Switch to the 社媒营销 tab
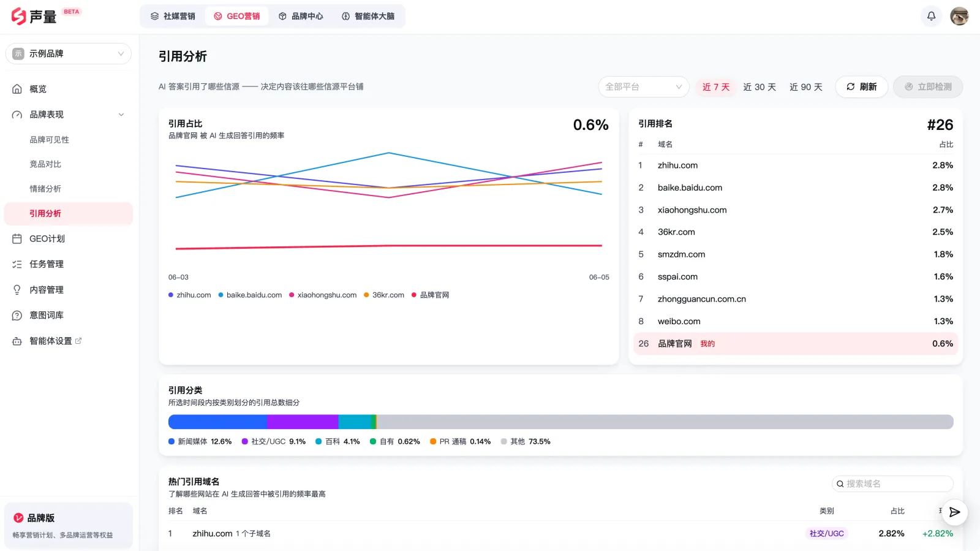 [x=173, y=17]
